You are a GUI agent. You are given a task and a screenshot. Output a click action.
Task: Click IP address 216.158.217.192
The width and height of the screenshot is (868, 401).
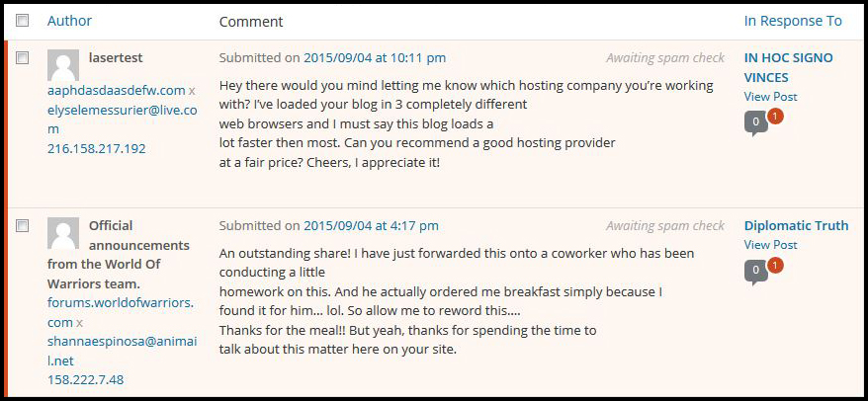96,148
